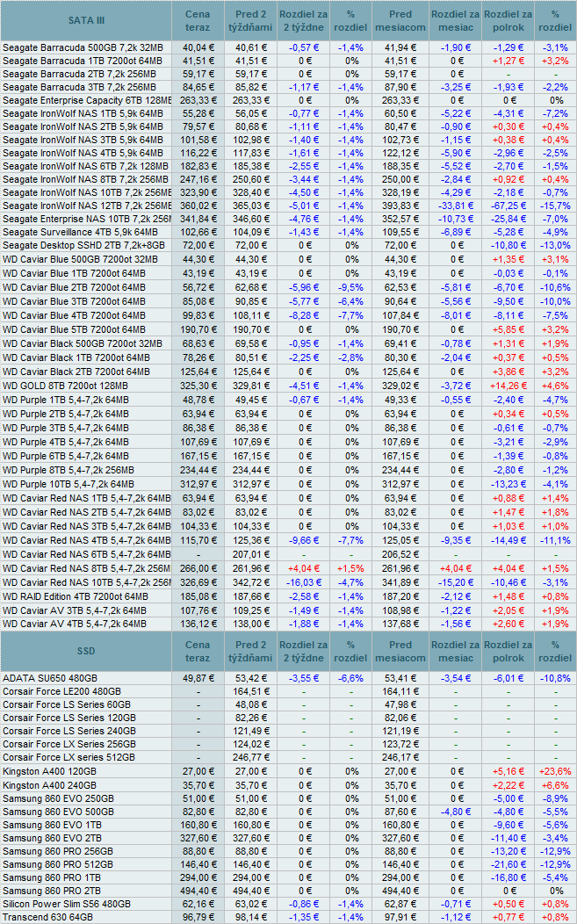Click Corsair Force LS Series 60GB price 48,08 €

252,705
